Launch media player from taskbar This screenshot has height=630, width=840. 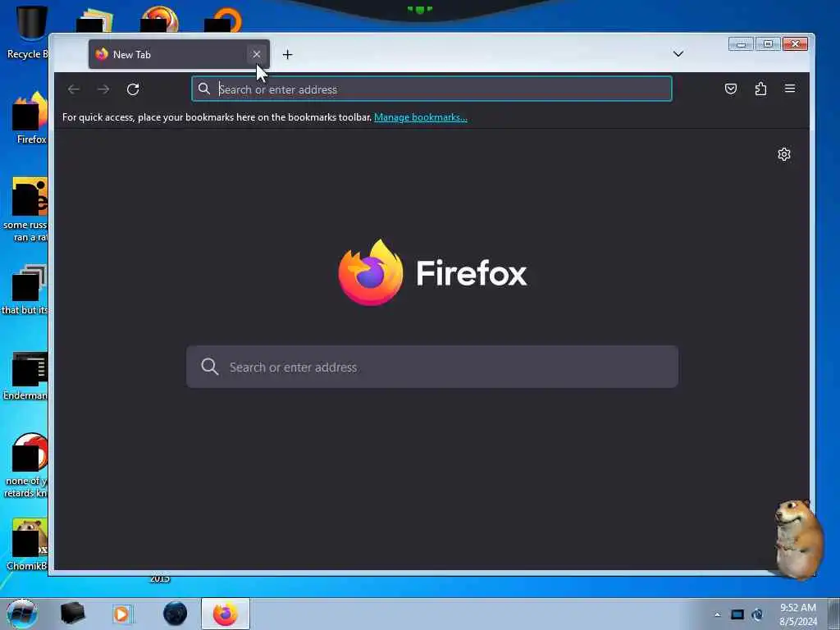[x=122, y=614]
